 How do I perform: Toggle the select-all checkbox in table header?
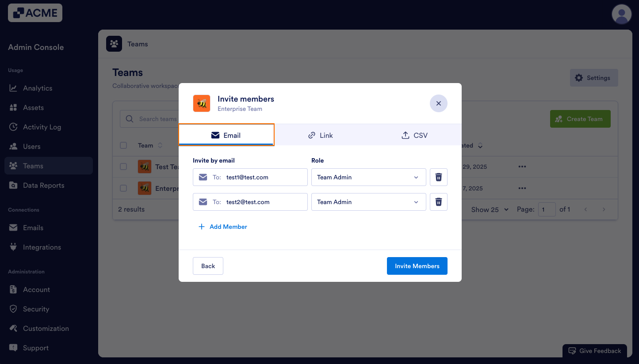123,145
